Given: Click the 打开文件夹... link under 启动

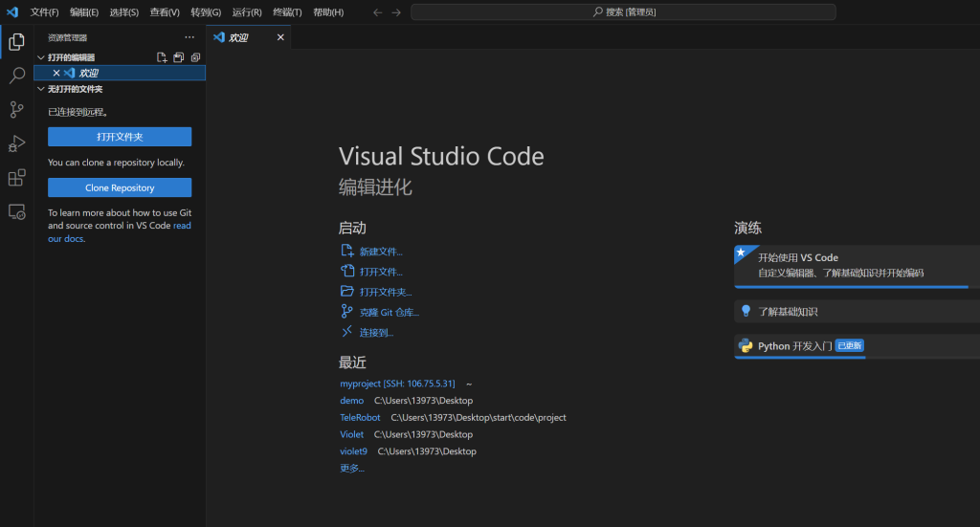Looking at the screenshot, I should click(386, 292).
